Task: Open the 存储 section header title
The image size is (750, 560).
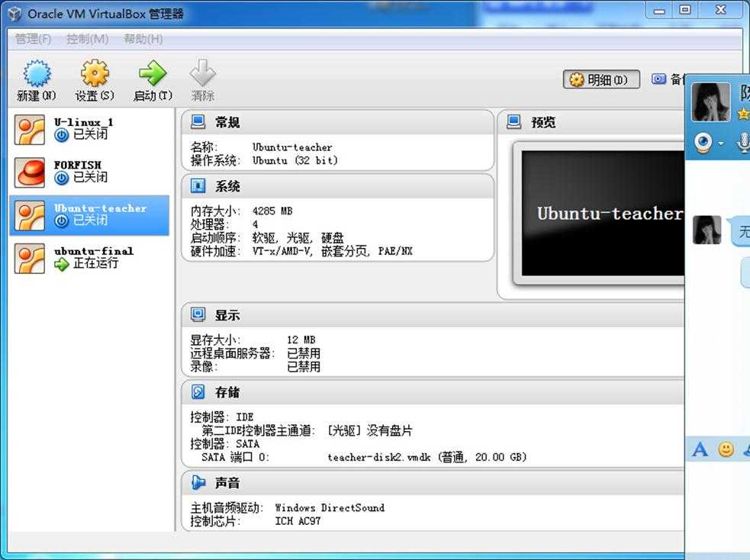Action: coord(227,393)
